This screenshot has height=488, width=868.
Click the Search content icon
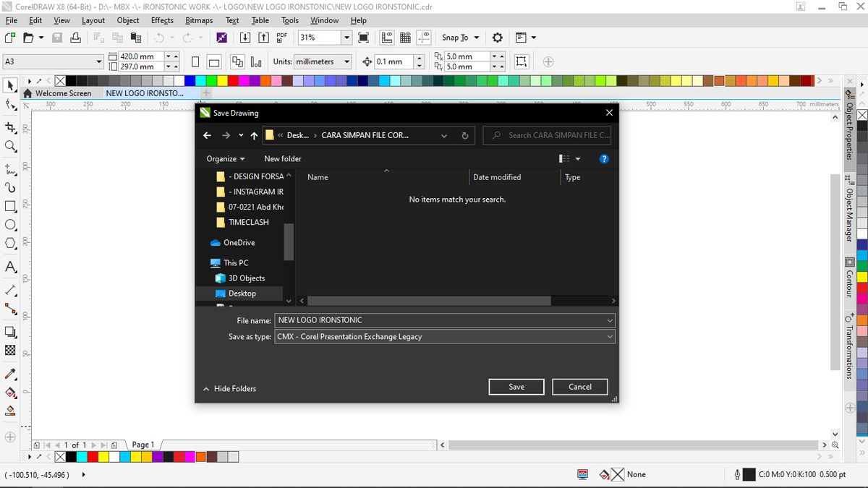coord(221,38)
